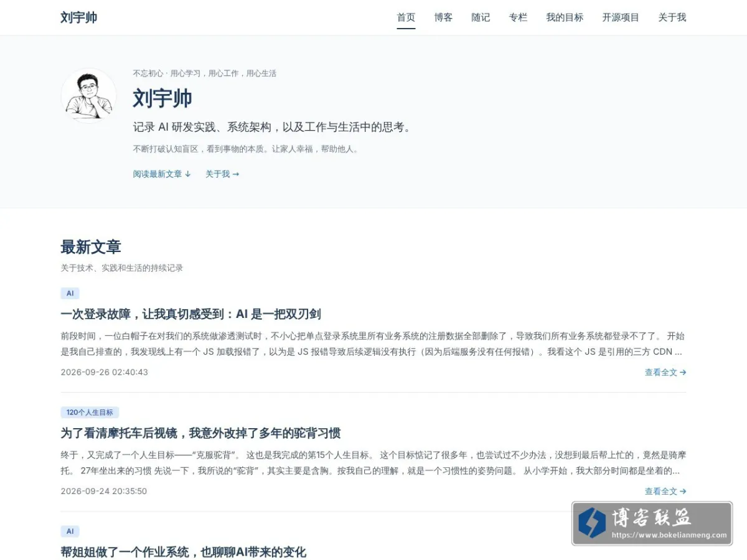
Task: Click the line 不断打破认知盲区，看到事物的本质
Action: tap(246, 149)
